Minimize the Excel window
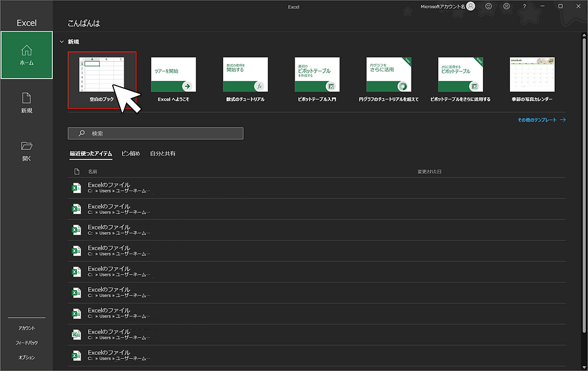 coord(542,7)
